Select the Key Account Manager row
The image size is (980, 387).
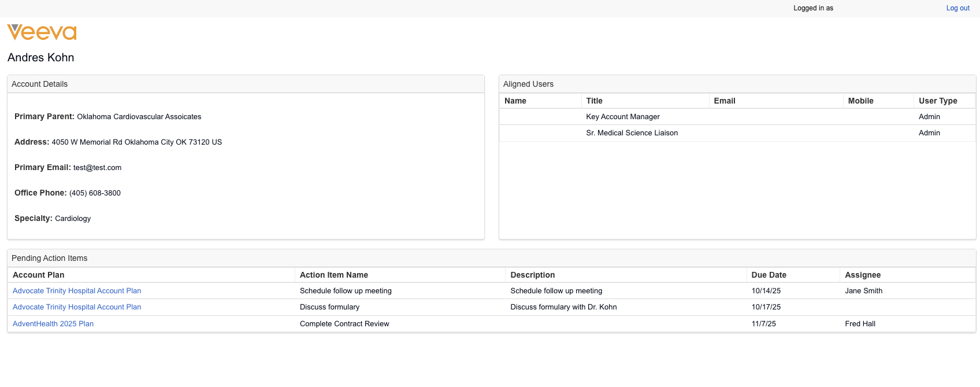tap(623, 117)
